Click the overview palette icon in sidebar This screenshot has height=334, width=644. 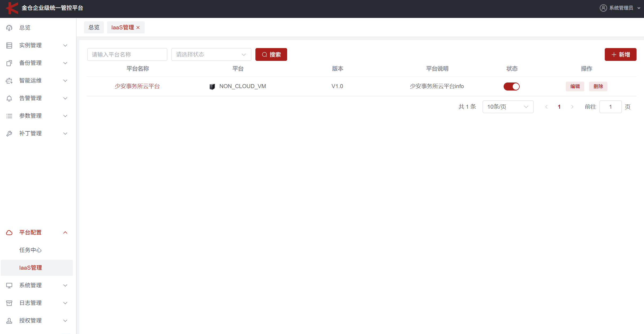coord(9,28)
